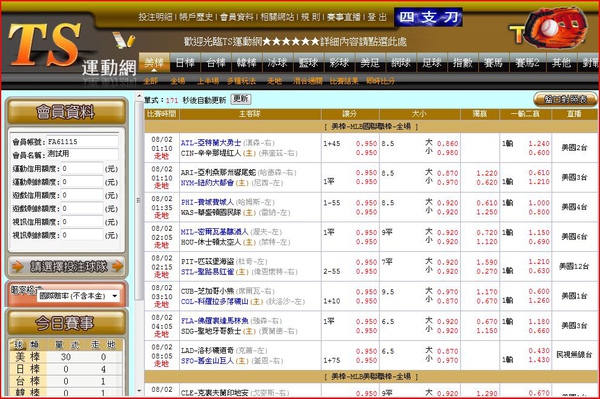Click the brown button above the 直播 column

pos(566,99)
